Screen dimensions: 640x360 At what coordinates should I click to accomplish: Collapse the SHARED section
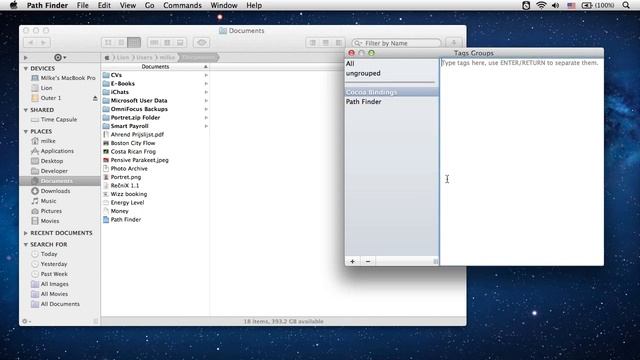(26, 110)
